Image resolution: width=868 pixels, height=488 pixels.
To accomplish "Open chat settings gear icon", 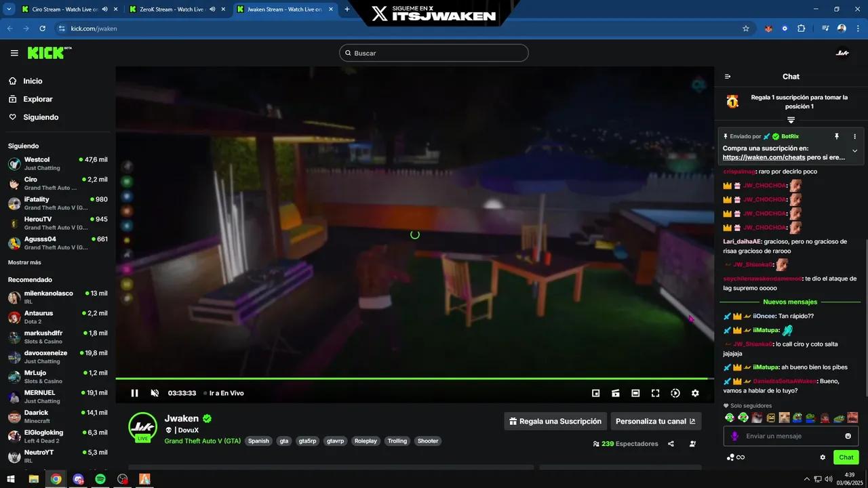I will (x=823, y=457).
